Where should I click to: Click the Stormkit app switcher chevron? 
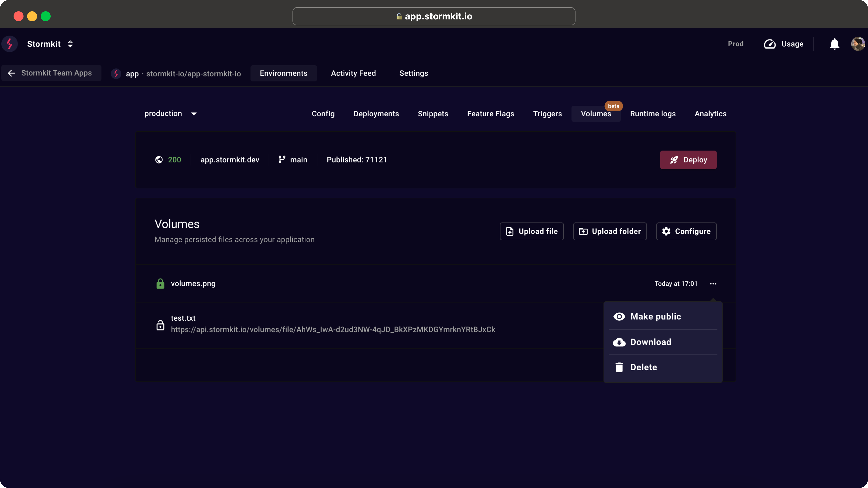pos(70,44)
